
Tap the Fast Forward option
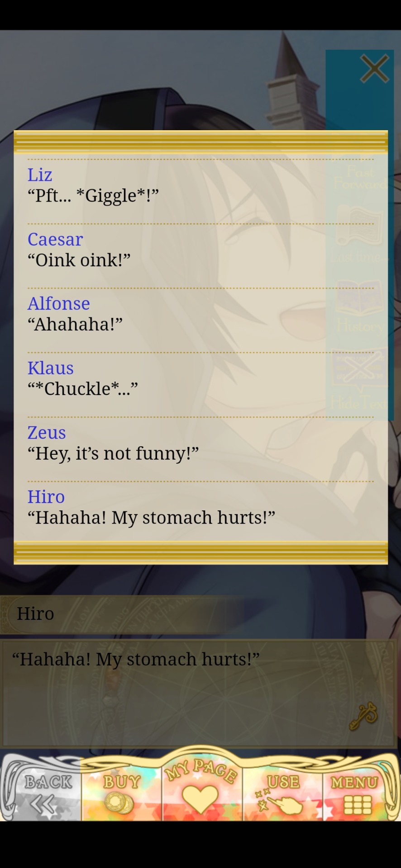pyautogui.click(x=360, y=178)
